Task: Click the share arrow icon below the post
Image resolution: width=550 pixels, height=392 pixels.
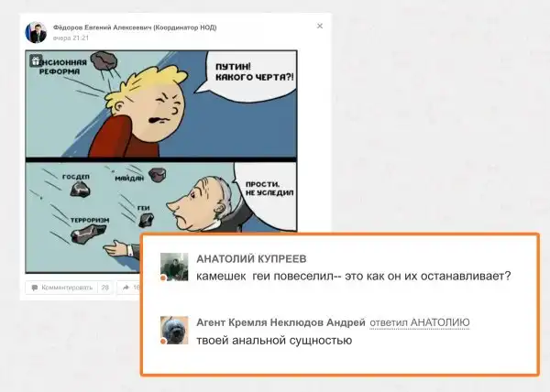Action: click(125, 288)
